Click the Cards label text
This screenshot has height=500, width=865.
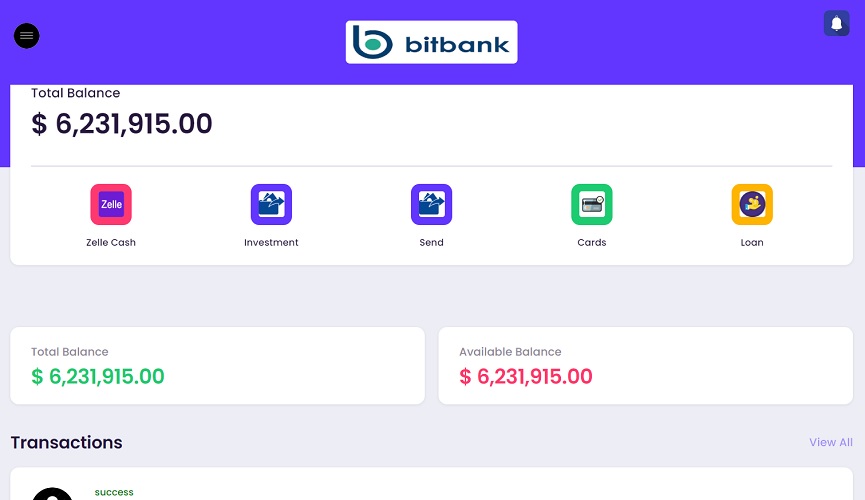(x=592, y=242)
